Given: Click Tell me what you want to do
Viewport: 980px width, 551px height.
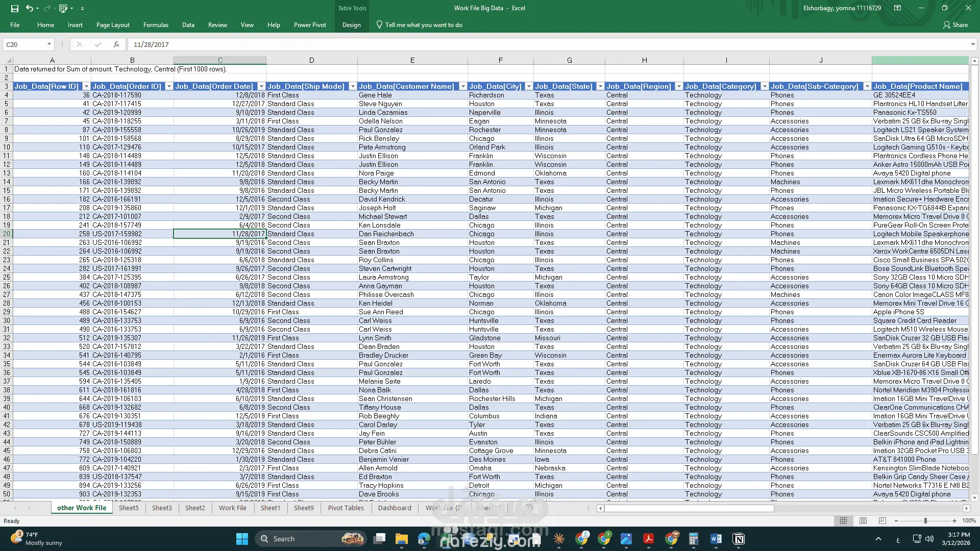Looking at the screenshot, I should click(424, 24).
